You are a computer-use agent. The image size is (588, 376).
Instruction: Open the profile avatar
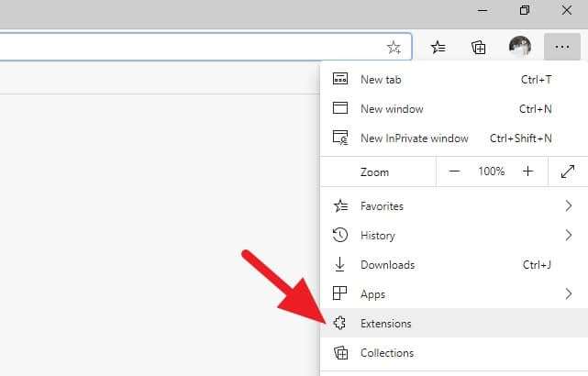(520, 47)
